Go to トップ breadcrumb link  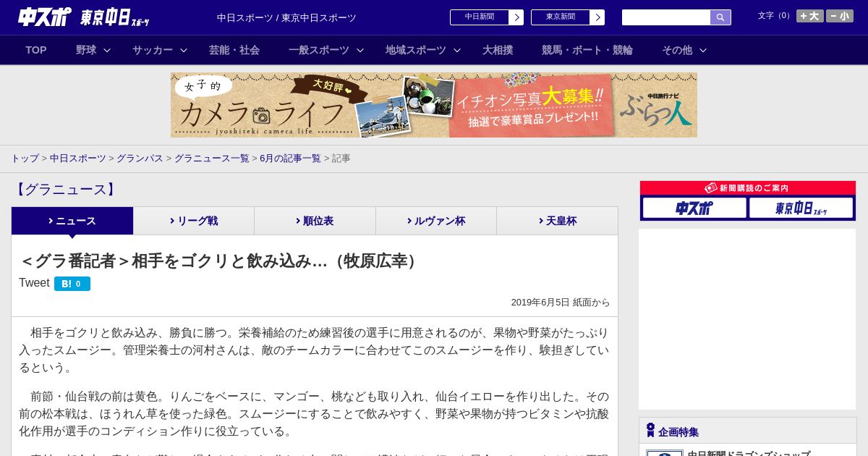pyautogui.click(x=25, y=158)
